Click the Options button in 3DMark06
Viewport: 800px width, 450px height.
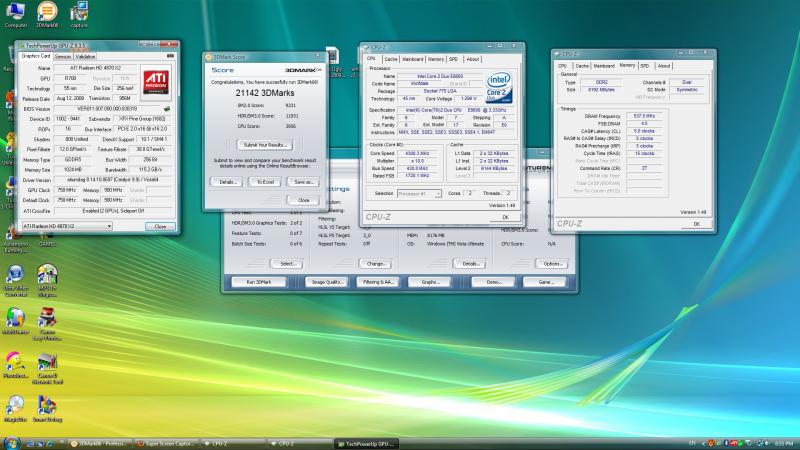(x=552, y=264)
